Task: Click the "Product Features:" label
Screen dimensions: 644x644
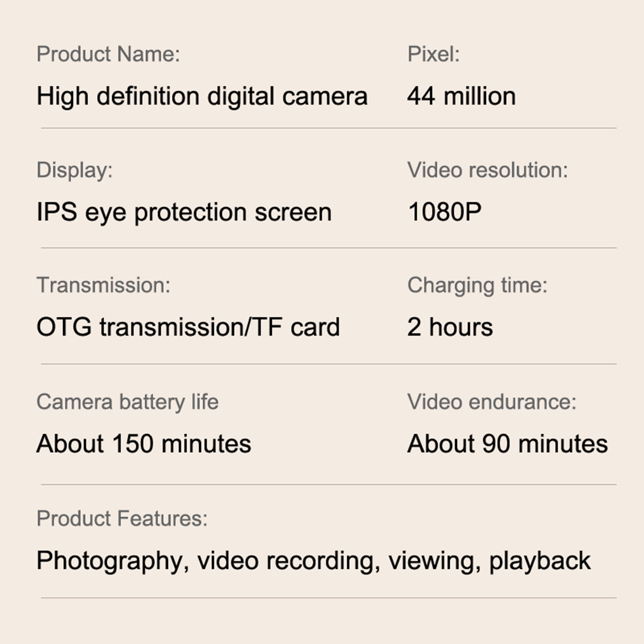Action: coord(122,518)
